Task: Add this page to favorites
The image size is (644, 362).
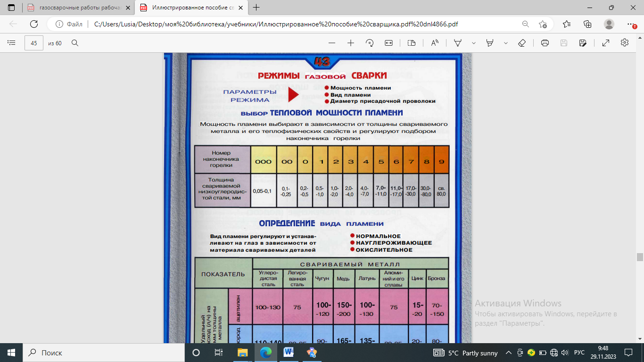Action: [543, 24]
